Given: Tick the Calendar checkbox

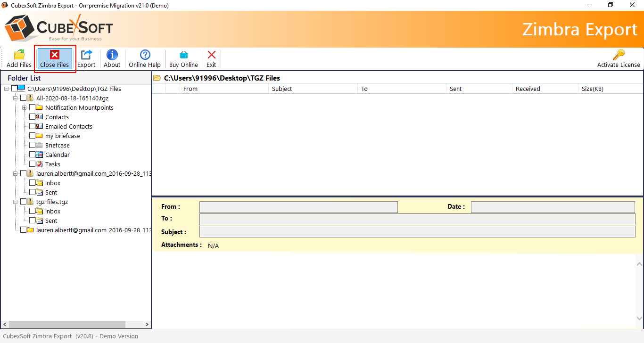Looking at the screenshot, I should [x=32, y=155].
